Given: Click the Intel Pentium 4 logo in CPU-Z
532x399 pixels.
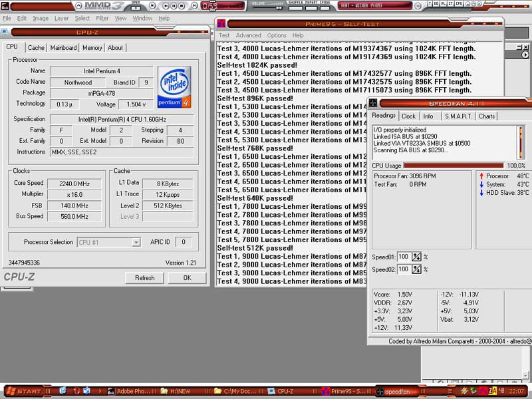Looking at the screenshot, I should tap(174, 87).
